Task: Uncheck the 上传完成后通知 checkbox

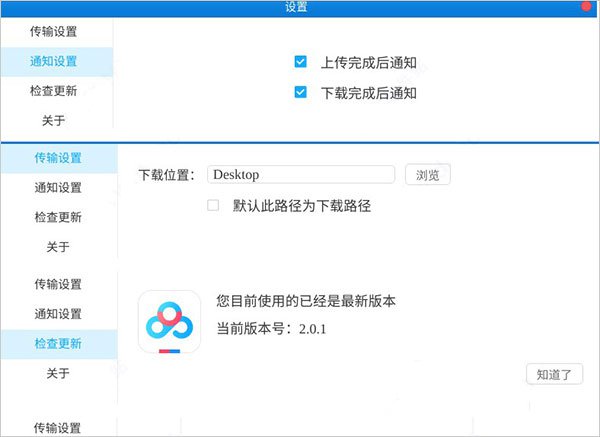Action: click(x=300, y=62)
